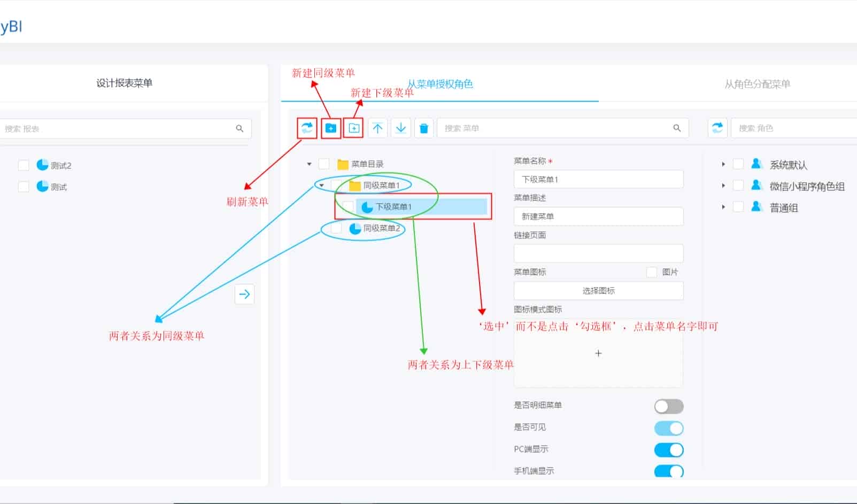The height and width of the screenshot is (504, 857).
Task: Click the magnifier in the 搜索 菜单 box
Action: (677, 128)
